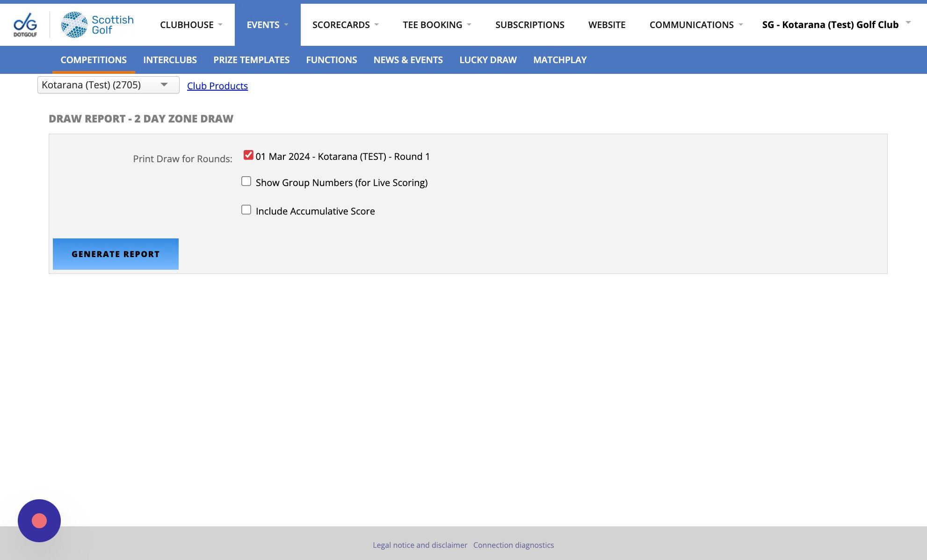The height and width of the screenshot is (560, 927).
Task: Open the SG - Kotarana Golf Club account dropdown
Action: [836, 24]
